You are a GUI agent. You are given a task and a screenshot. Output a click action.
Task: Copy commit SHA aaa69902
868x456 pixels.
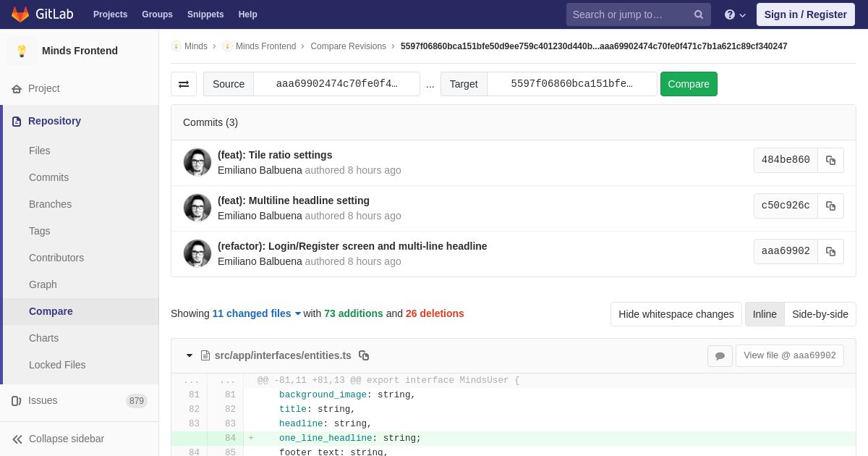click(x=830, y=251)
